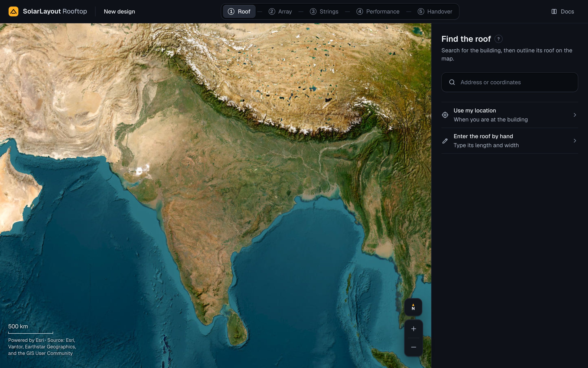Expand chevron on Enter the roof by hand
Image resolution: width=588 pixels, height=368 pixels.
point(575,141)
